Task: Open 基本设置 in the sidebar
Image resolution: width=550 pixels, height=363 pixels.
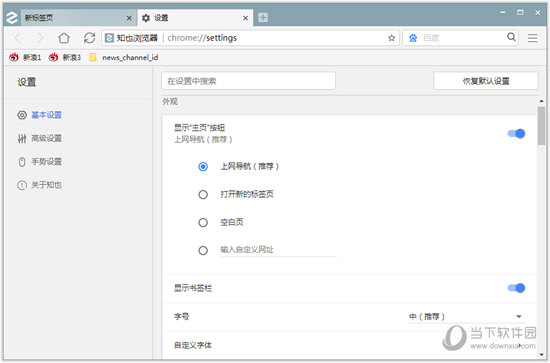Action: click(40, 115)
